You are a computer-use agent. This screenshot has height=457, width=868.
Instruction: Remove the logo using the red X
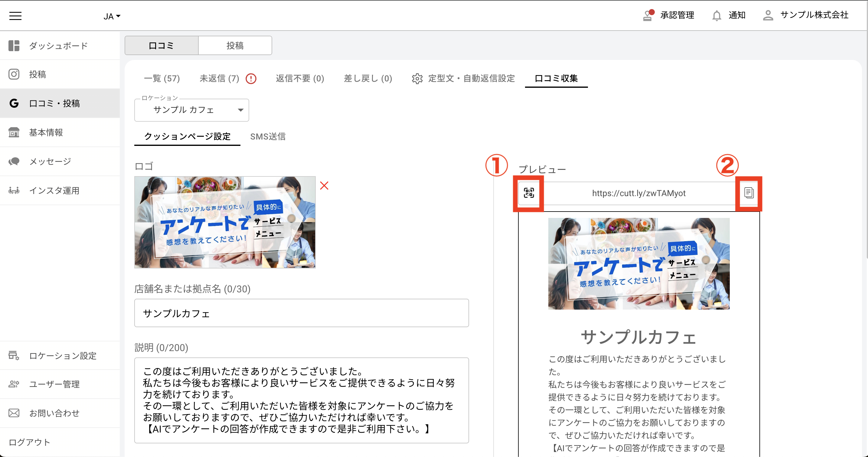(x=324, y=185)
